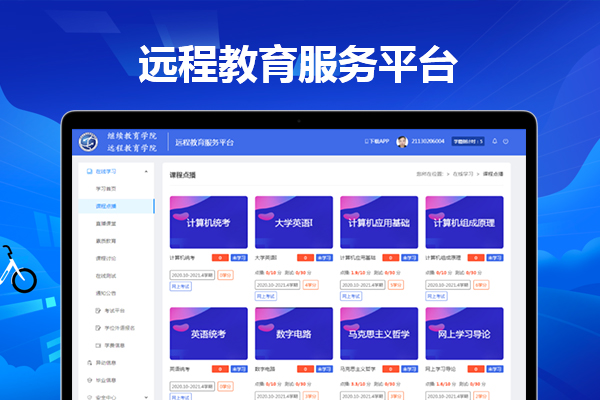Screen dimensions: 600x400
Task: Click credit tag under 计算机应用基础 card
Action: tap(396, 285)
